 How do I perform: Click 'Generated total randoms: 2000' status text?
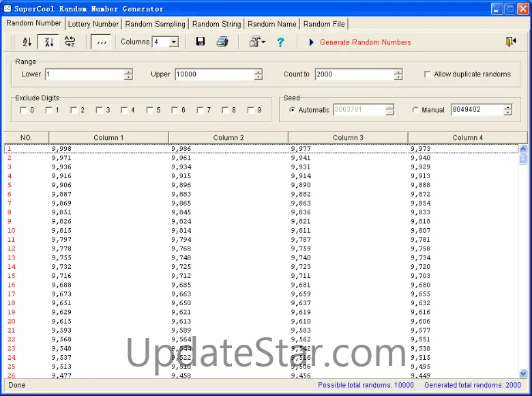pyautogui.click(x=472, y=385)
